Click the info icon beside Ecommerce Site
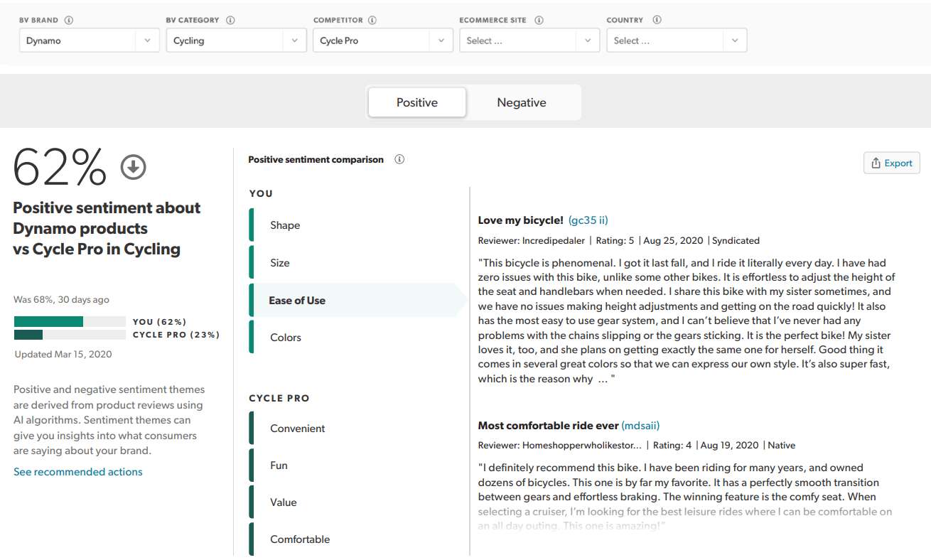This screenshot has width=931, height=560. (539, 20)
